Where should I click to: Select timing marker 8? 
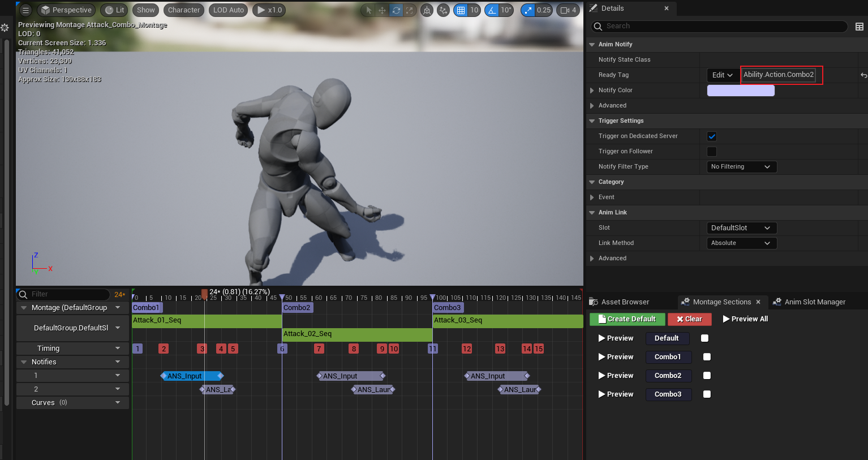click(x=354, y=349)
